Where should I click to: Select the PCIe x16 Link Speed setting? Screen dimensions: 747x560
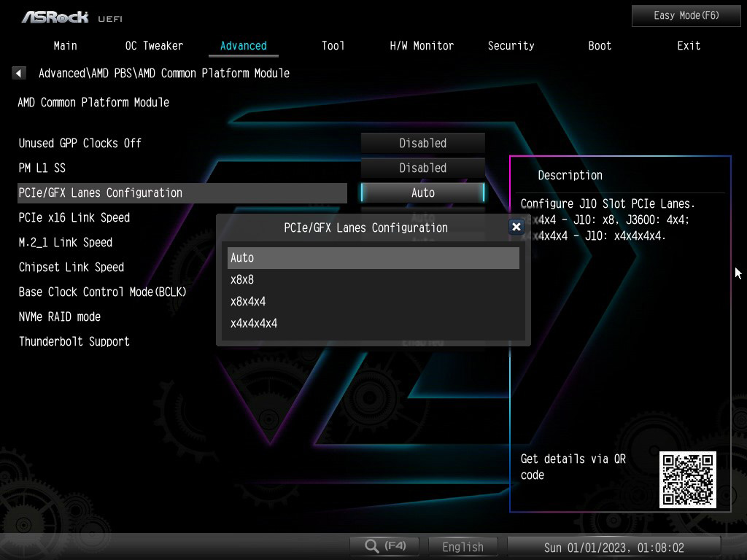point(74,217)
